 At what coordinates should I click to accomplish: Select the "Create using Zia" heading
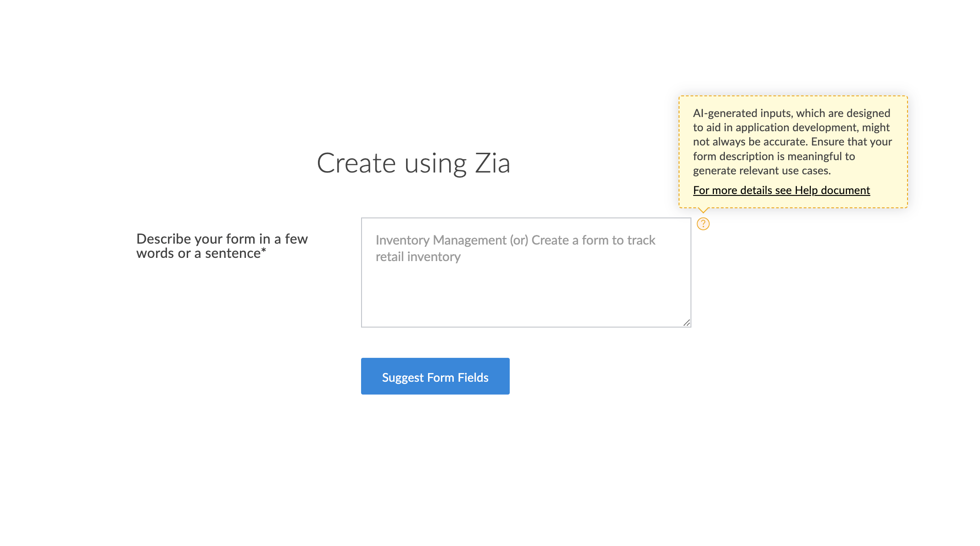coord(413,163)
